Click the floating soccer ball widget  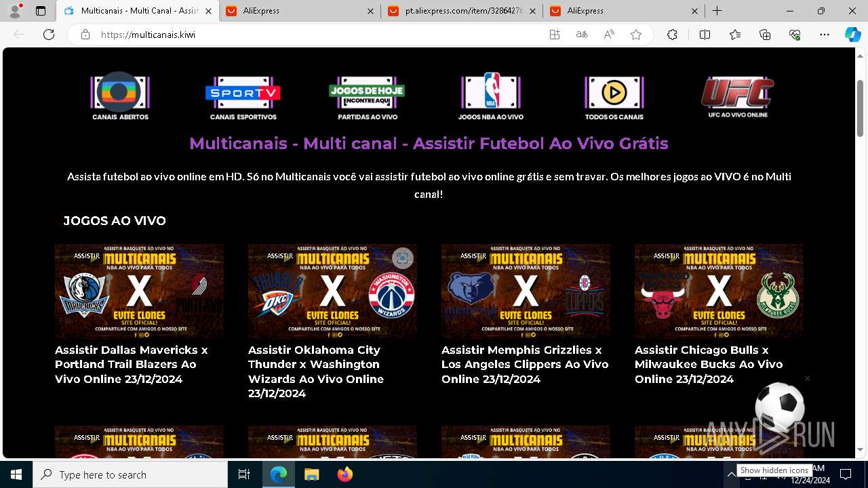[780, 407]
